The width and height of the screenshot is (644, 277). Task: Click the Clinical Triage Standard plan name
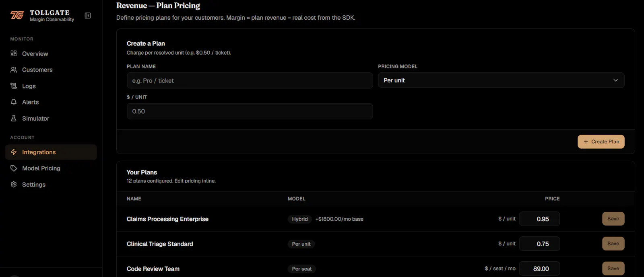[x=160, y=244]
